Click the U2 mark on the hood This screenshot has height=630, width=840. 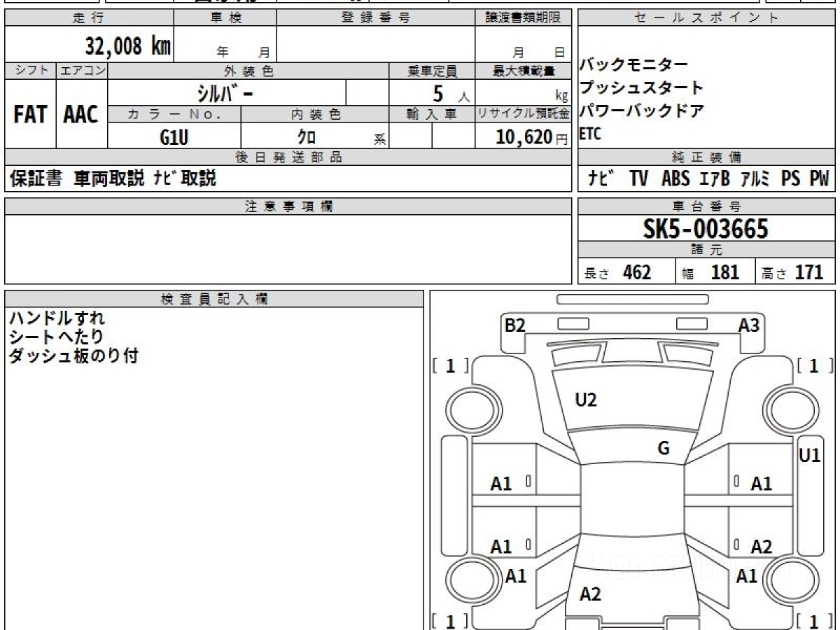(586, 400)
